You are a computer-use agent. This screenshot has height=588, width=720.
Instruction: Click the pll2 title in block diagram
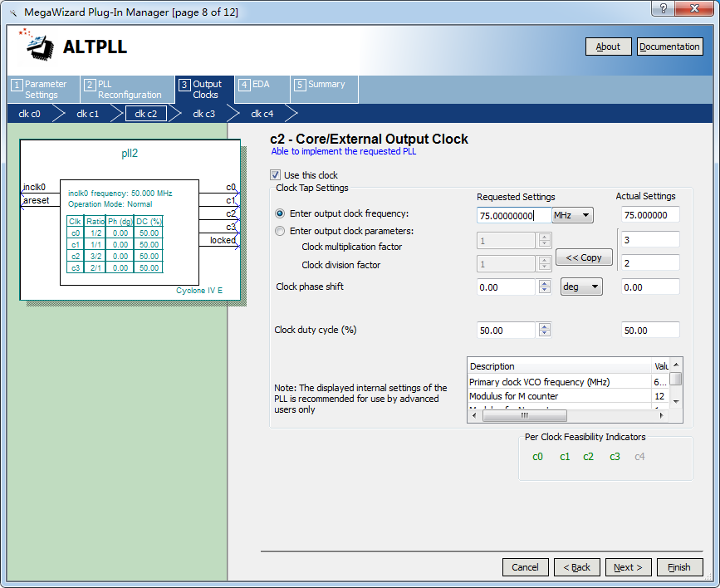(130, 154)
